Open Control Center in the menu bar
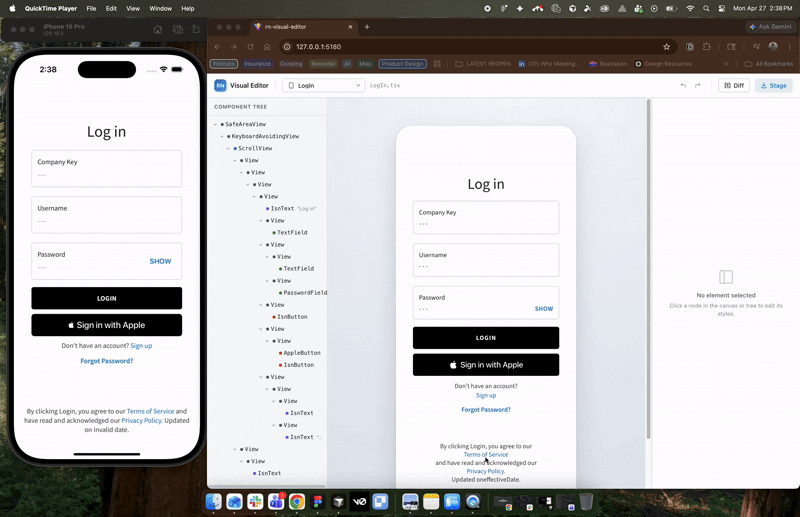Viewport: 800px width, 517px height. click(721, 8)
